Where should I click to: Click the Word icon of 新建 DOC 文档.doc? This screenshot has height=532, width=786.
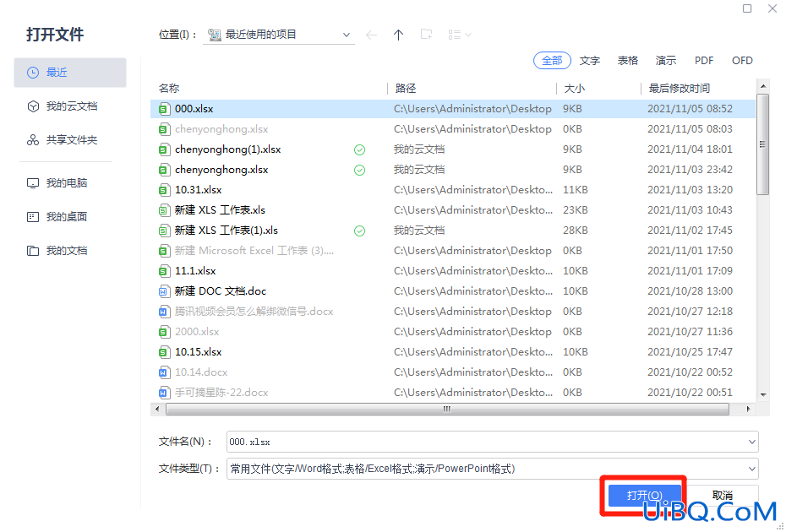coord(164,291)
